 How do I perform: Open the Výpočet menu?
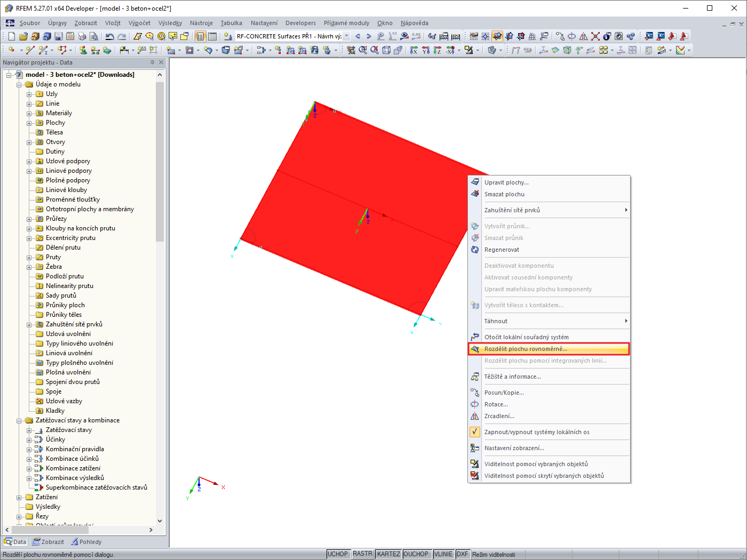(139, 23)
